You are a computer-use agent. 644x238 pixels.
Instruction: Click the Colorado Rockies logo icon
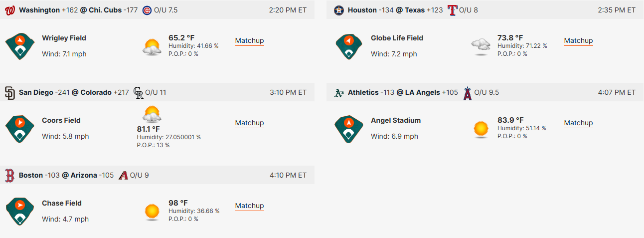point(139,92)
